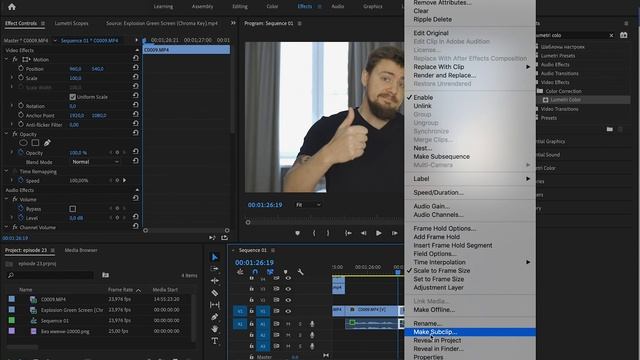The height and width of the screenshot is (360, 640).
Task: Go to the Home screen icon
Action: [x=12, y=7]
